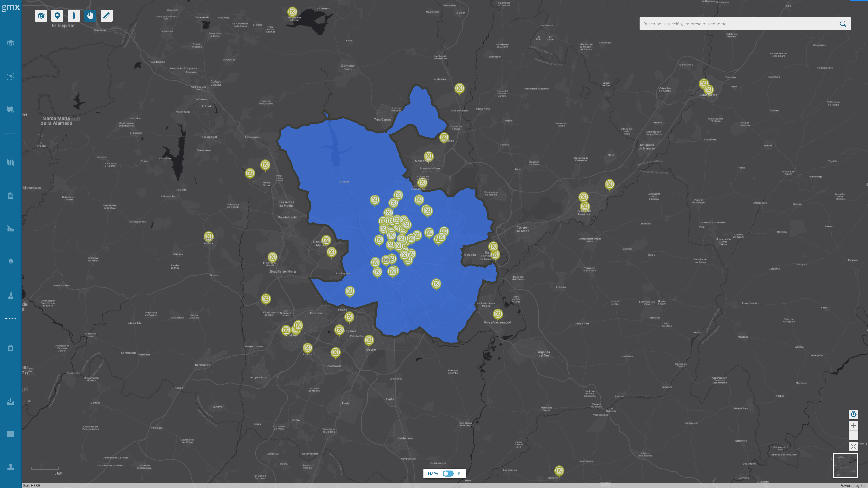This screenshot has width=868, height=488.
Task: Activate the hand pan tool
Action: click(90, 16)
